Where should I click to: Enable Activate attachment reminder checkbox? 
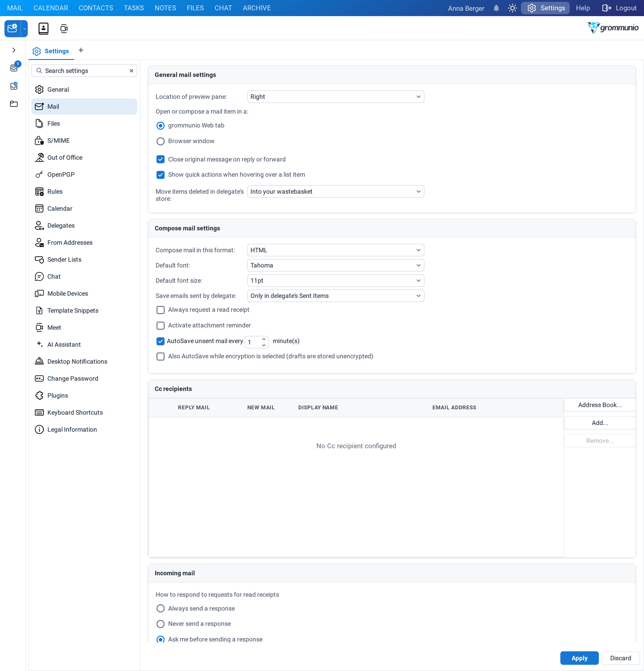coord(161,326)
